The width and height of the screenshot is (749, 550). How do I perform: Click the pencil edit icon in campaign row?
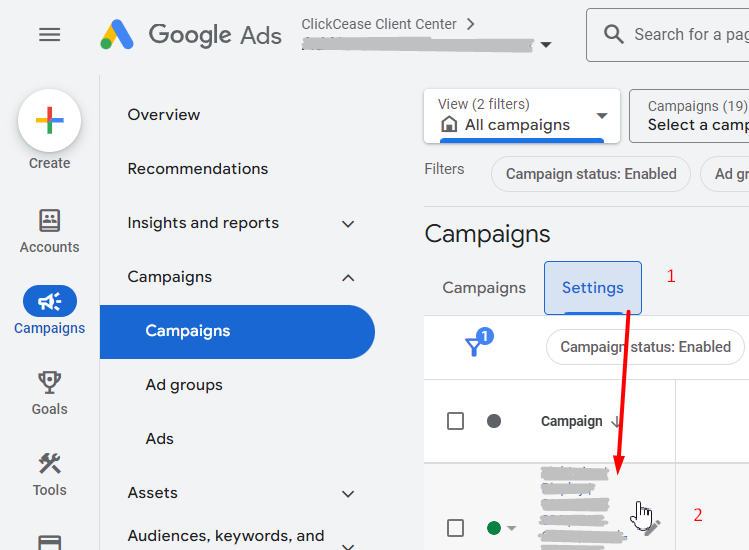coord(653,528)
